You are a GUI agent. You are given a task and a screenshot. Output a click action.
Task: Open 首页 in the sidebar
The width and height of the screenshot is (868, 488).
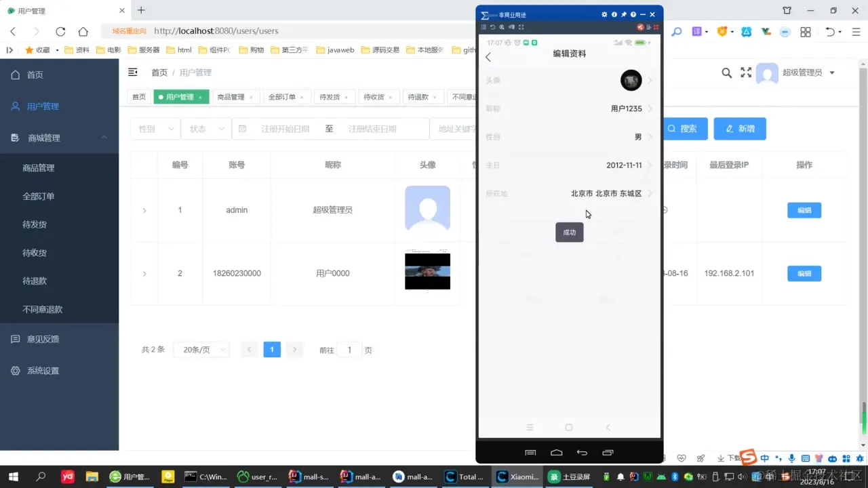60,75
